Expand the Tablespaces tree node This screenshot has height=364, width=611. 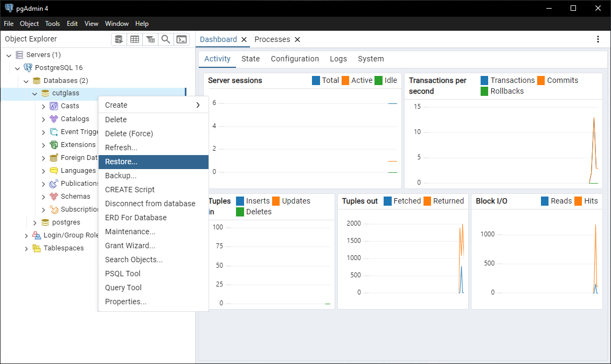point(26,248)
